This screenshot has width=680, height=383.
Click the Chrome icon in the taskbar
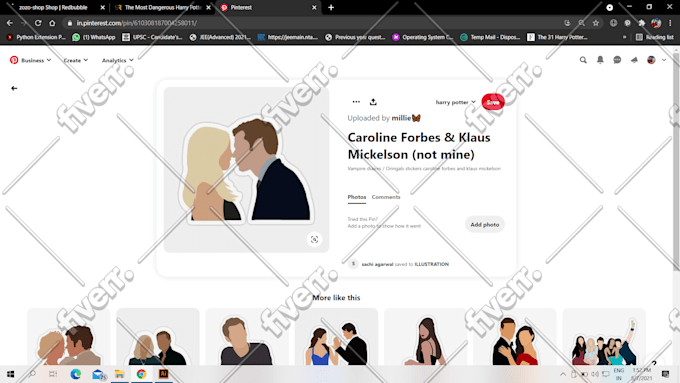point(141,374)
